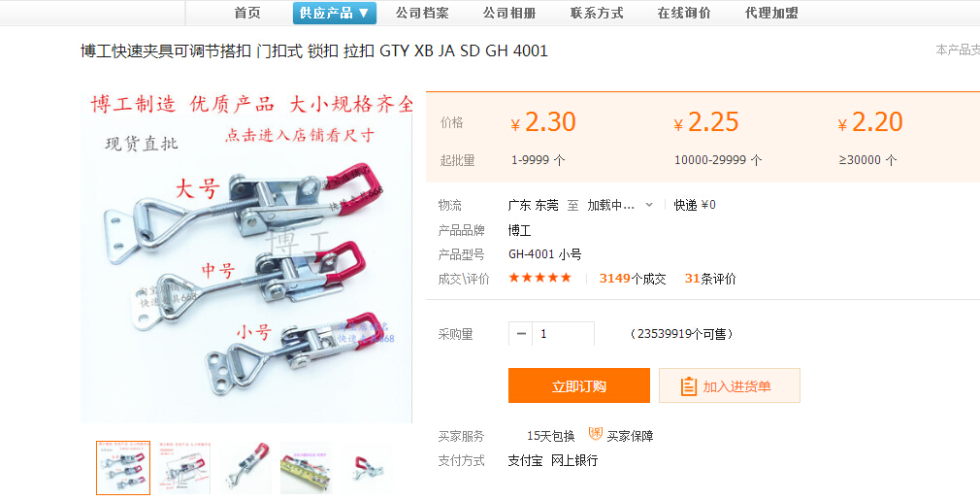Click the five-star rating icons
Image resolution: width=980 pixels, height=501 pixels.
click(x=540, y=278)
